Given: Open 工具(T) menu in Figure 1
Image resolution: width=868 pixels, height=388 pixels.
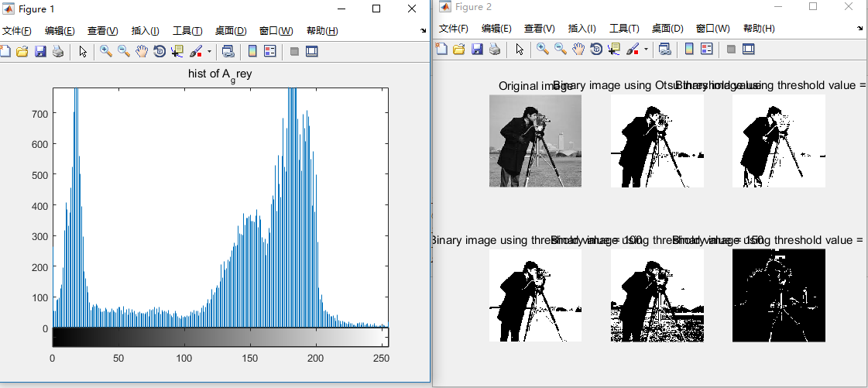Looking at the screenshot, I should [187, 31].
